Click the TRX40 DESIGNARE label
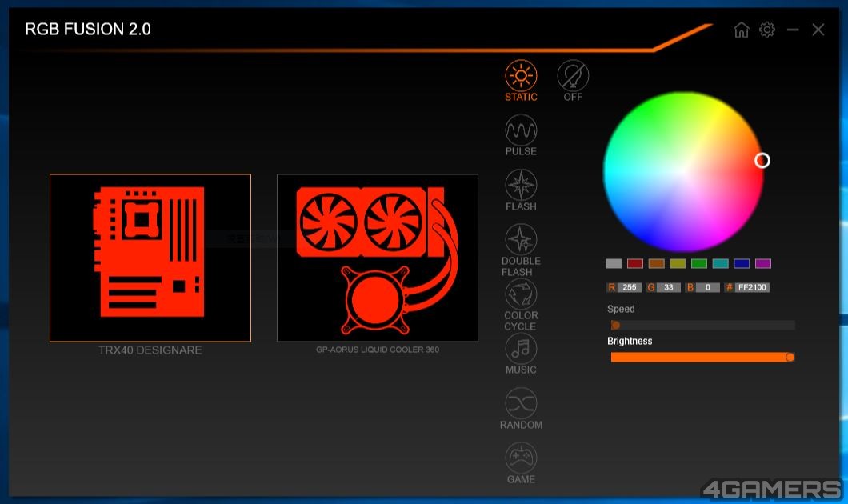 pyautogui.click(x=150, y=350)
